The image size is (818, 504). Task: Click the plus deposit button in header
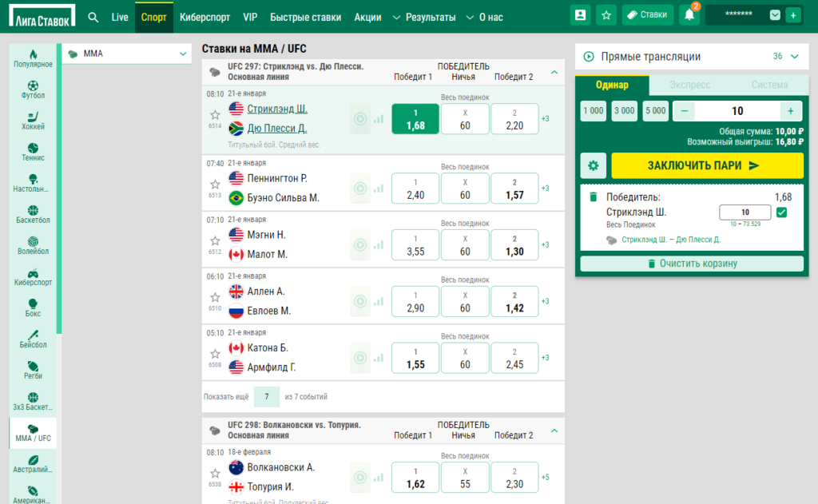coord(793,15)
